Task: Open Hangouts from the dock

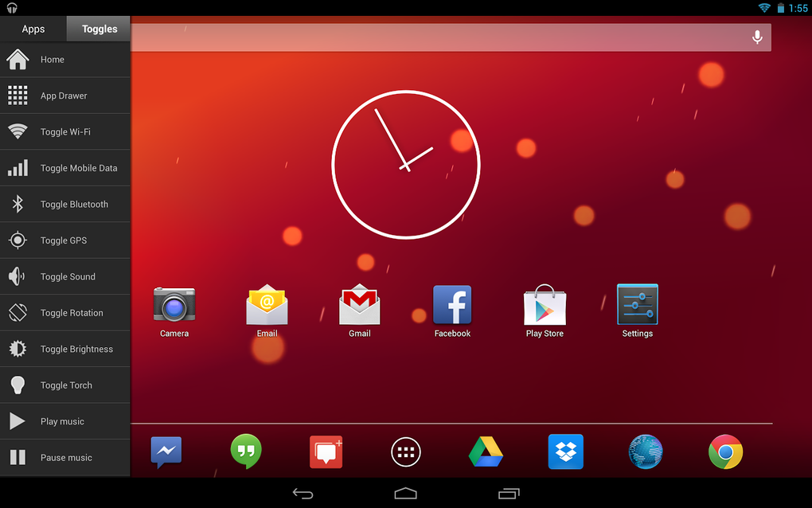Action: point(246,451)
